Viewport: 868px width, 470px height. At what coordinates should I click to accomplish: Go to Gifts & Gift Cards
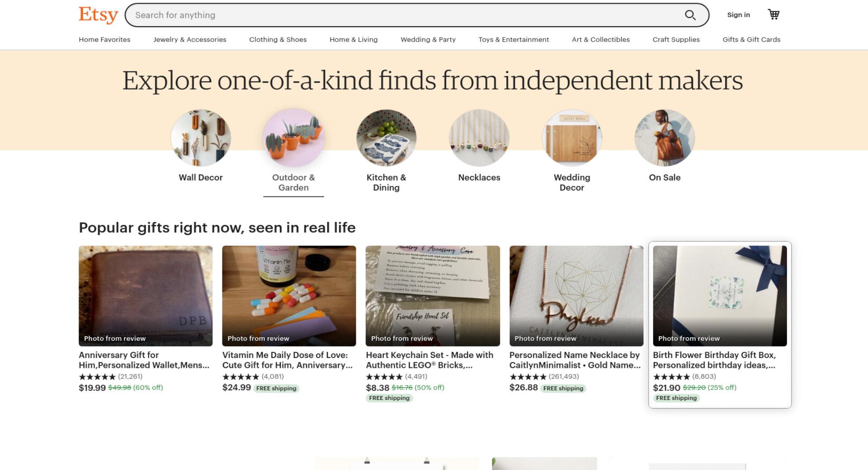(x=751, y=39)
